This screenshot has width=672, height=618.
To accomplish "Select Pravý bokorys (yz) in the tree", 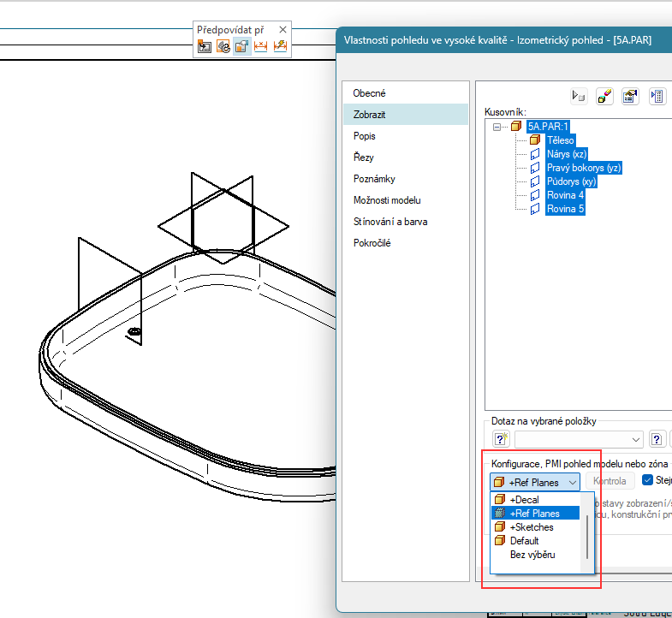I will pos(583,168).
